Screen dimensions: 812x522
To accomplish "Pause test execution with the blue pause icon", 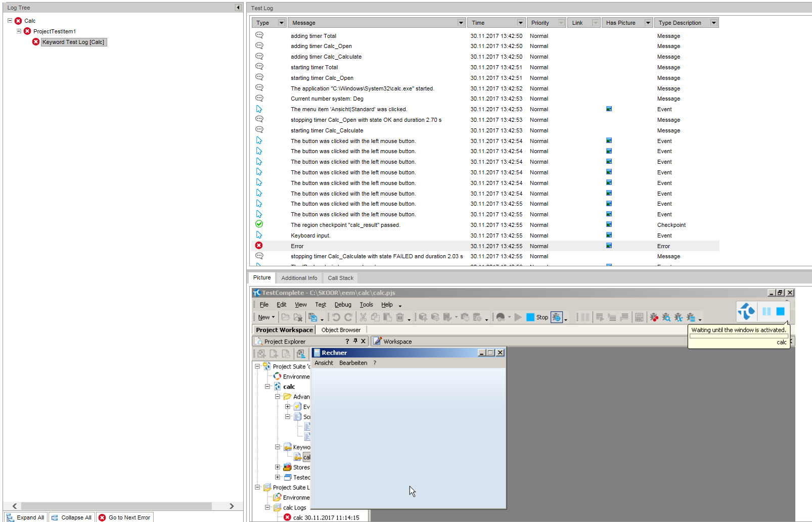I will [x=766, y=312].
